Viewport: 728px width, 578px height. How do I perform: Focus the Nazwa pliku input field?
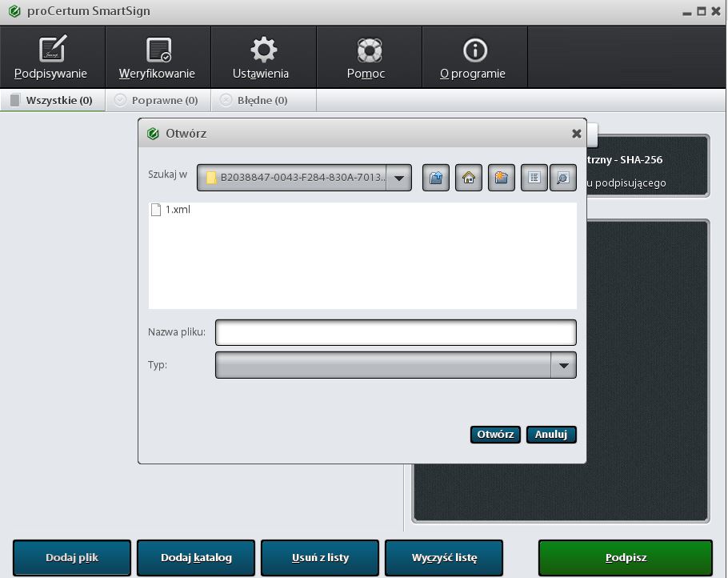395,332
